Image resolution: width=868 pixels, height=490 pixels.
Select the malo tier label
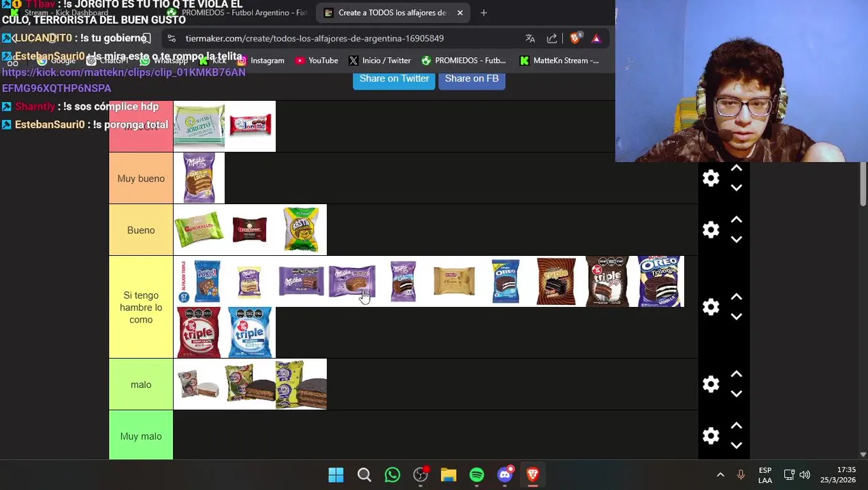coord(141,385)
